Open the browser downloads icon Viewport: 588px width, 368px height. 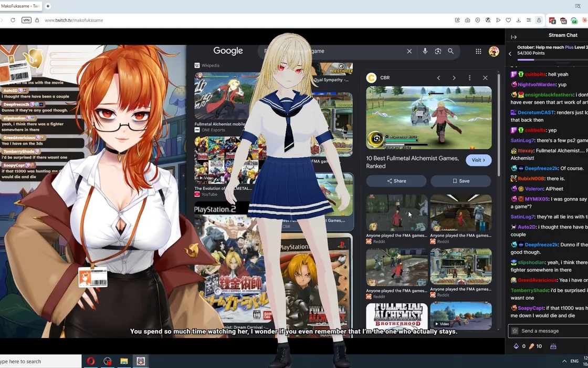coord(519,21)
